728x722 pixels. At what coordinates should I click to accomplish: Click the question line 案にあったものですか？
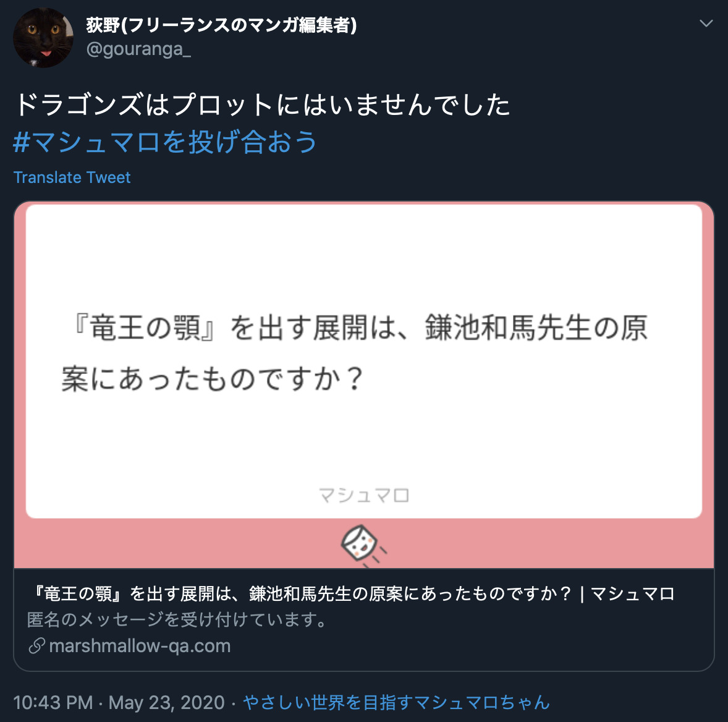pyautogui.click(x=213, y=378)
